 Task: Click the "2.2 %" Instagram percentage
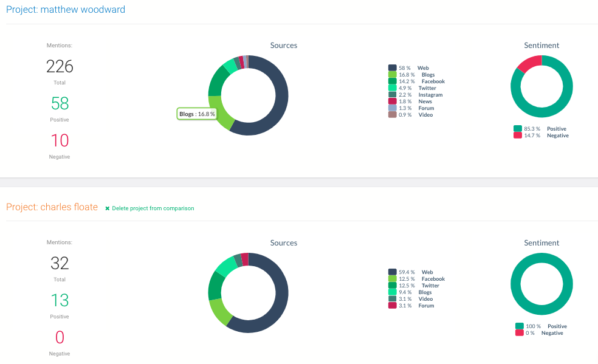(x=405, y=95)
